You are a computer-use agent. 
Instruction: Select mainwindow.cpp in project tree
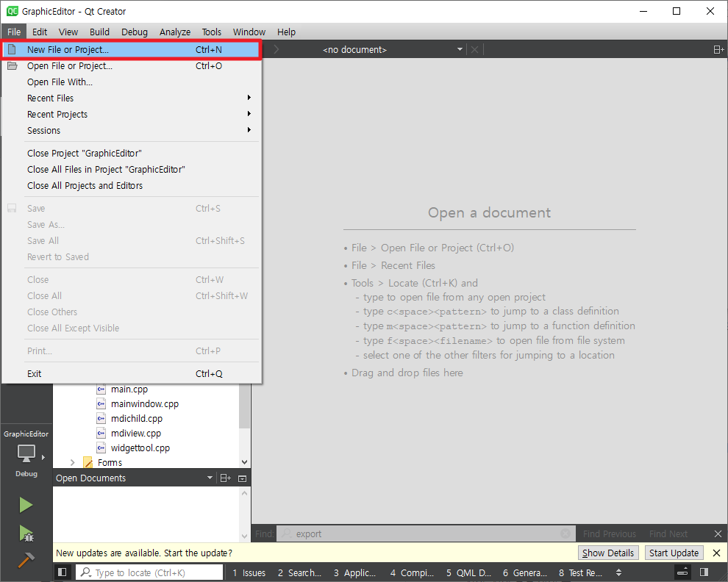click(x=145, y=404)
